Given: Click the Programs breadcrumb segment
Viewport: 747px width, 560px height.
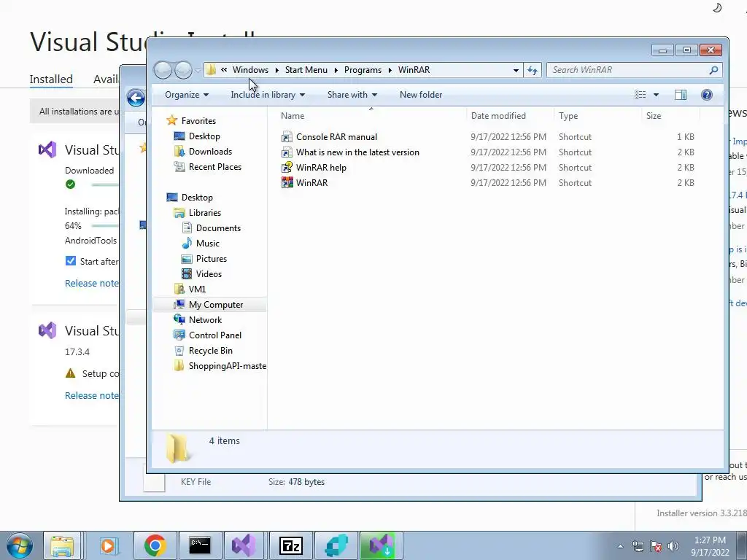Looking at the screenshot, I should click(363, 70).
